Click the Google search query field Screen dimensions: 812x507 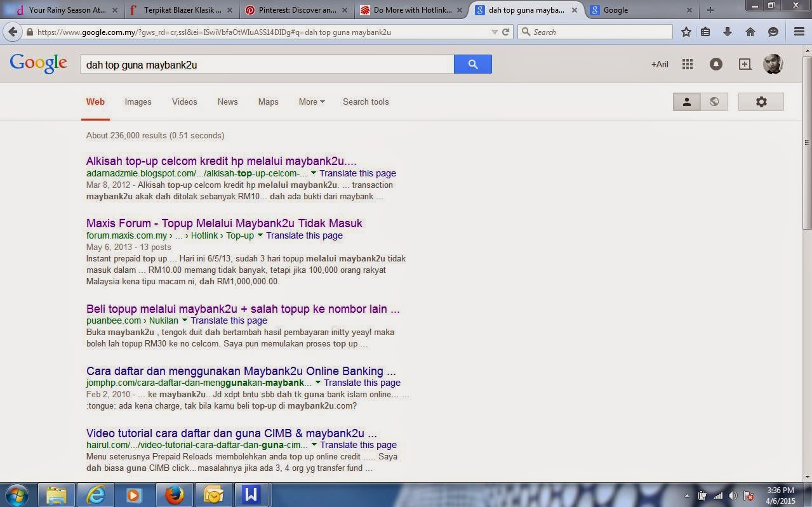267,64
